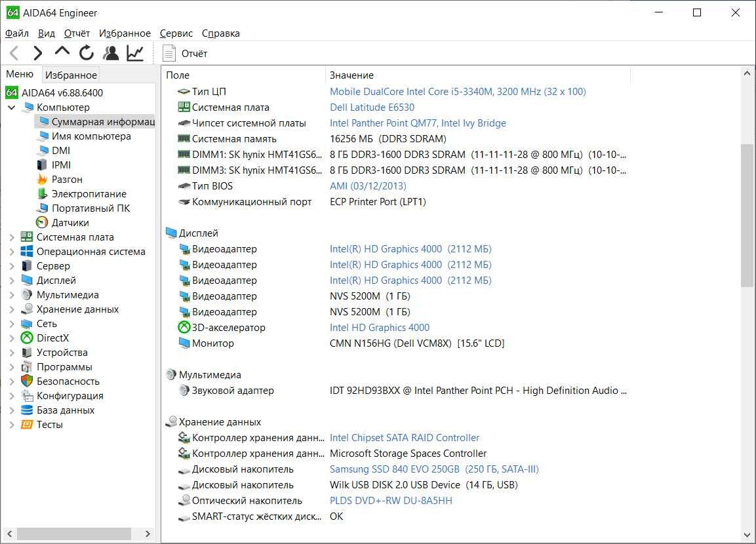
Task: Open the DMI tree item
Action: pos(61,150)
